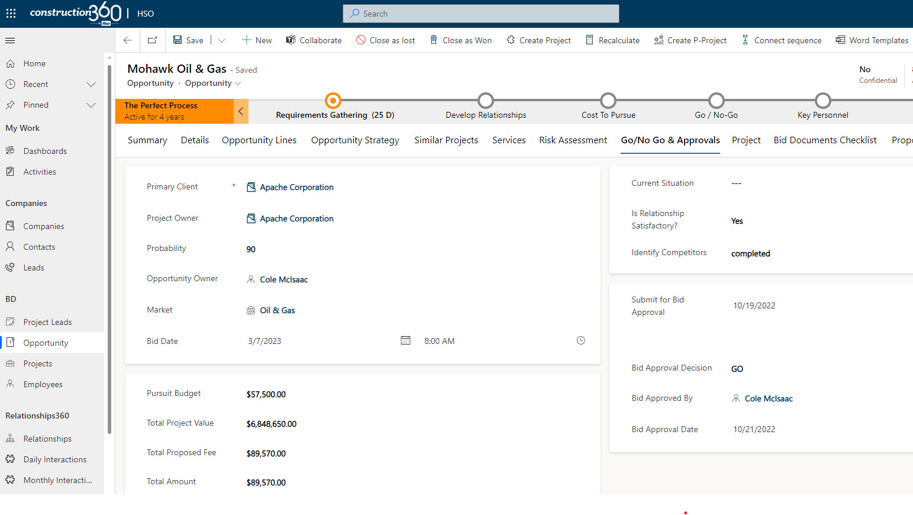Switch to the Project tab

[x=746, y=140]
